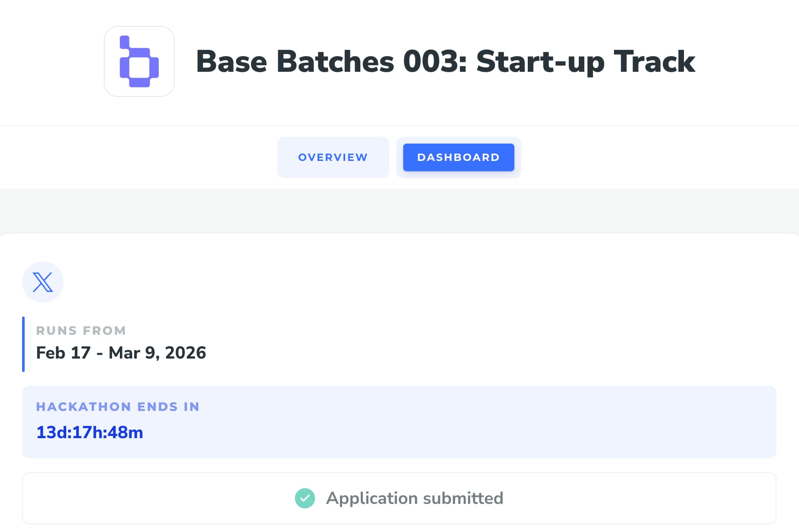
Task: Click 'Mar 9, 2026' end date text
Action: [157, 353]
